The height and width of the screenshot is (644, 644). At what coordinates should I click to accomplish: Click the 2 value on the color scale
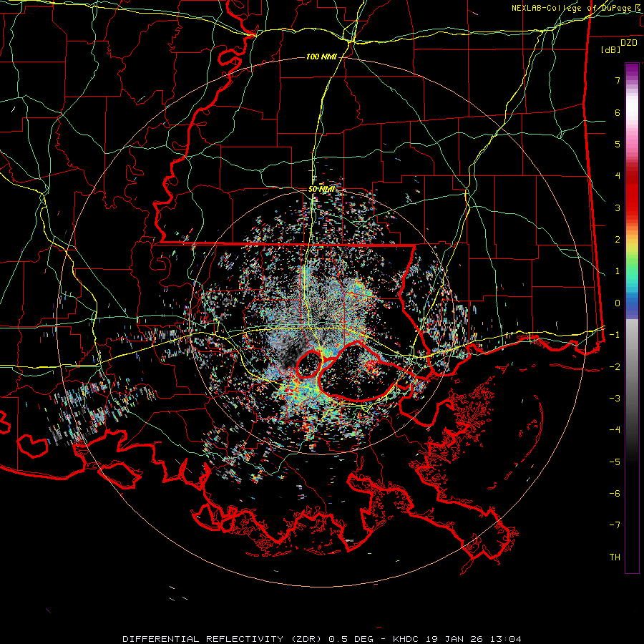pyautogui.click(x=618, y=240)
